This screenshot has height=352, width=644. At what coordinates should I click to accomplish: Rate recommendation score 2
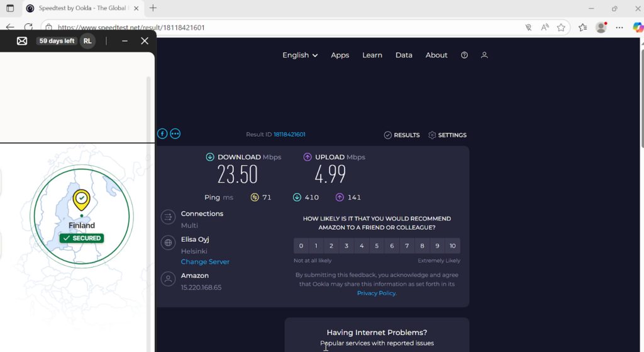(331, 246)
